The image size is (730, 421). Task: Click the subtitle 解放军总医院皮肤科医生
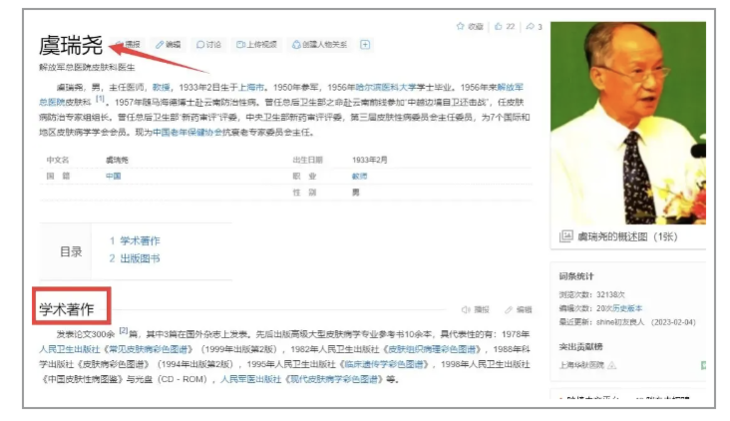[87, 68]
